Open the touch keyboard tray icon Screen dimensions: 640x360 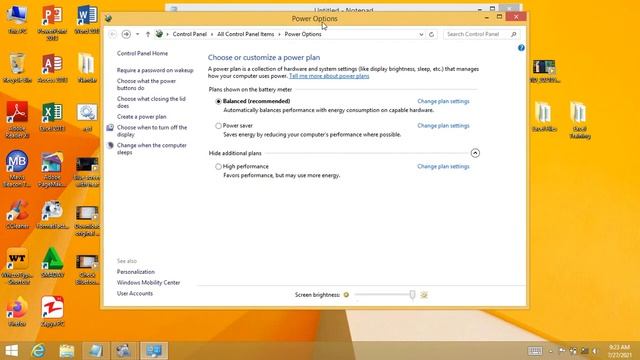(x=535, y=351)
